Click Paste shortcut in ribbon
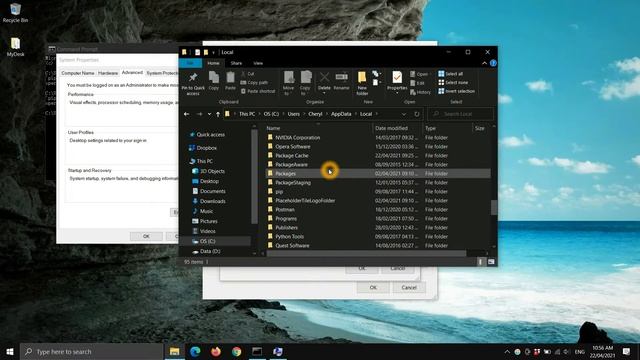This screenshot has width=640, height=360. (258, 91)
